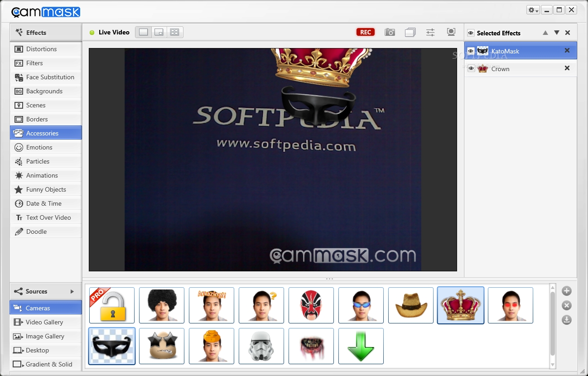Viewport: 588px width, 376px height.
Task: Delete effect with round X button
Action: click(567, 305)
